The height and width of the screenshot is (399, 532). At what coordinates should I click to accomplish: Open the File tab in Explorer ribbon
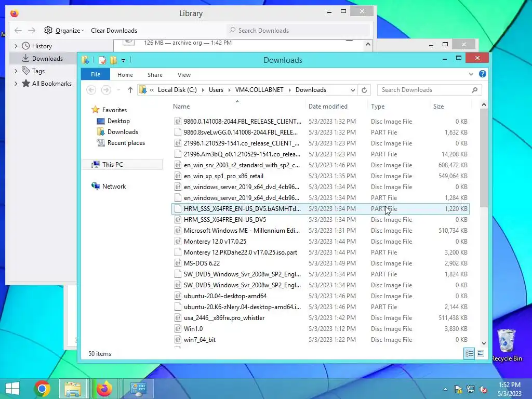96,74
